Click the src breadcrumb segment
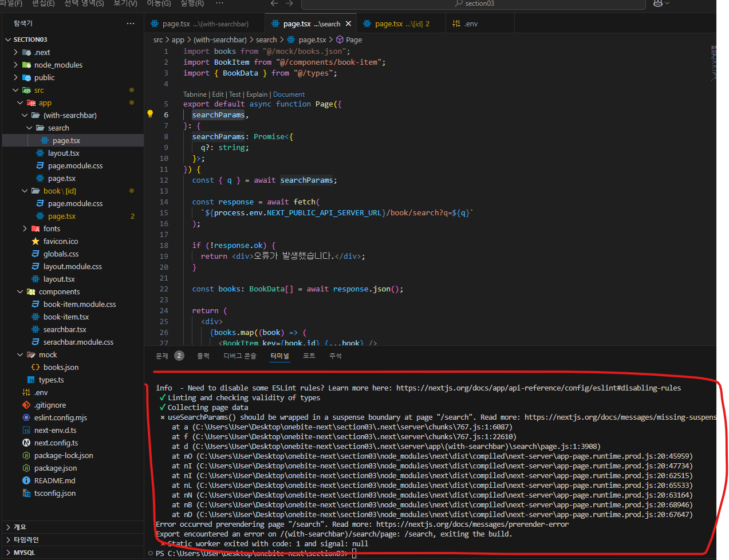 158,40
